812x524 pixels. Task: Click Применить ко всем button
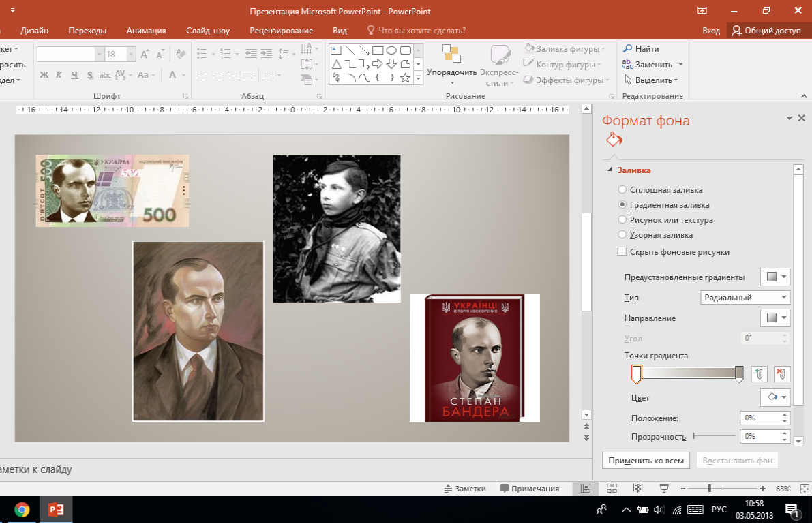tap(646, 461)
